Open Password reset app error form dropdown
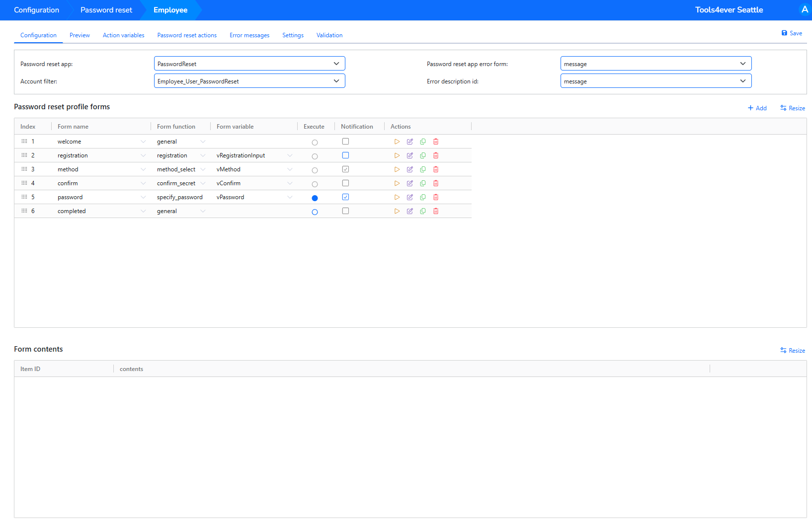The width and height of the screenshot is (812, 523). (656, 64)
